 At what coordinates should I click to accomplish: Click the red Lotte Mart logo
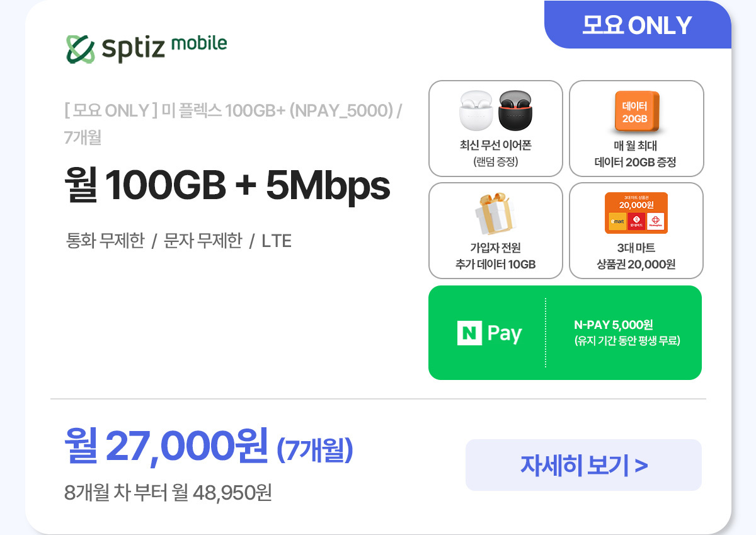coord(636,221)
